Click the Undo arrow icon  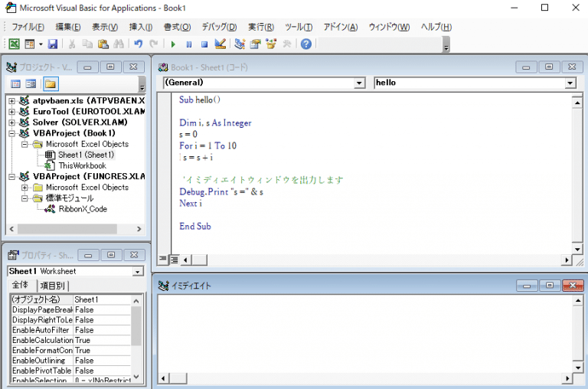pyautogui.click(x=138, y=44)
